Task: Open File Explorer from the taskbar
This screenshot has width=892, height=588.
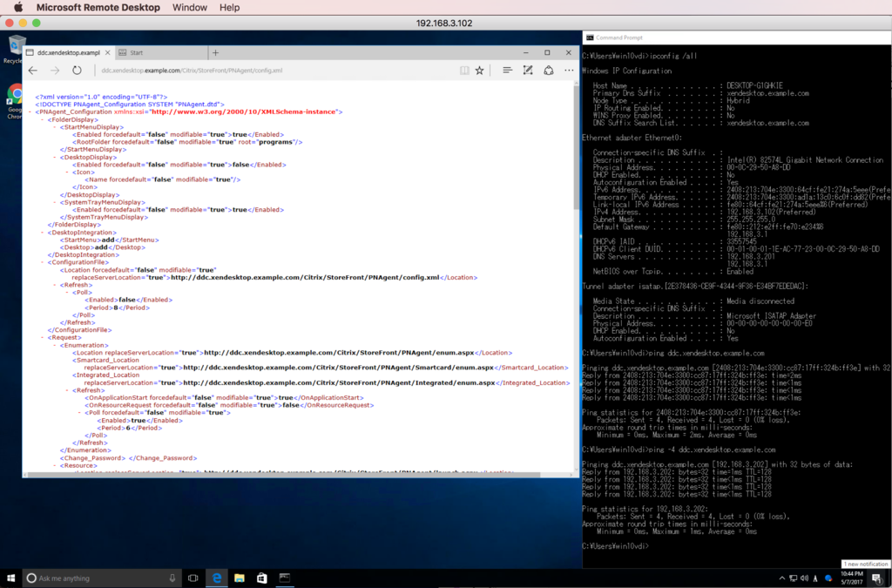Action: click(x=240, y=578)
